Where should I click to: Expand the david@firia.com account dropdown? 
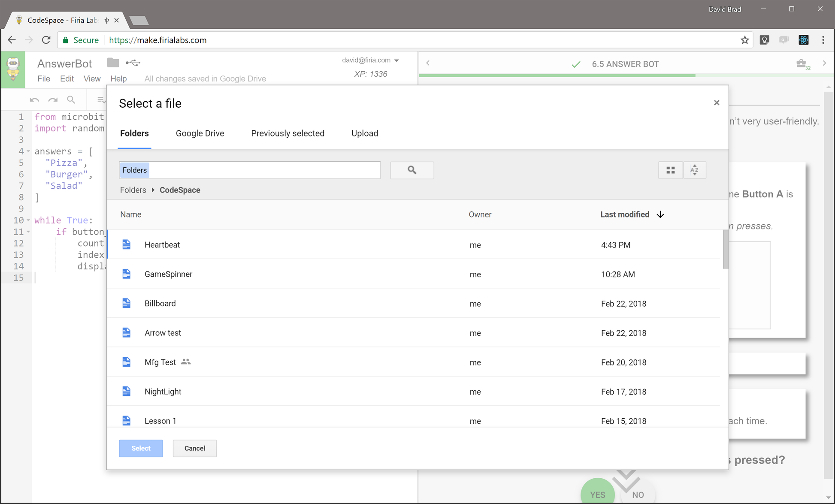[396, 60]
